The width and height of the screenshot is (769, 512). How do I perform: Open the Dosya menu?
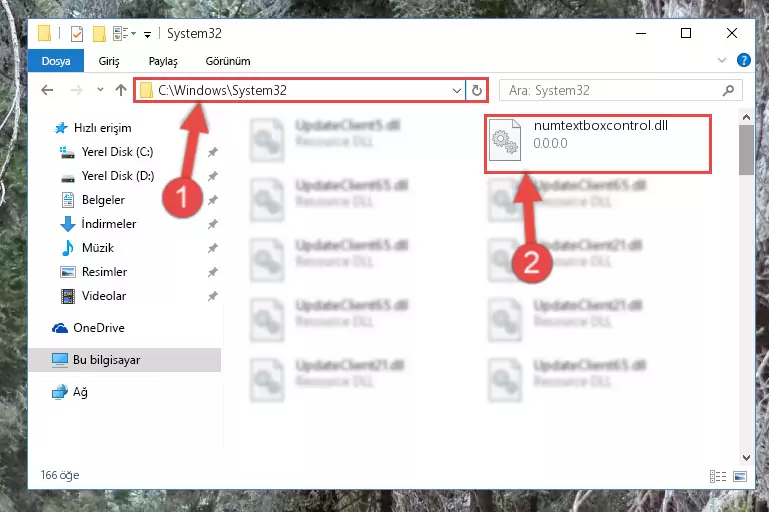(x=56, y=61)
